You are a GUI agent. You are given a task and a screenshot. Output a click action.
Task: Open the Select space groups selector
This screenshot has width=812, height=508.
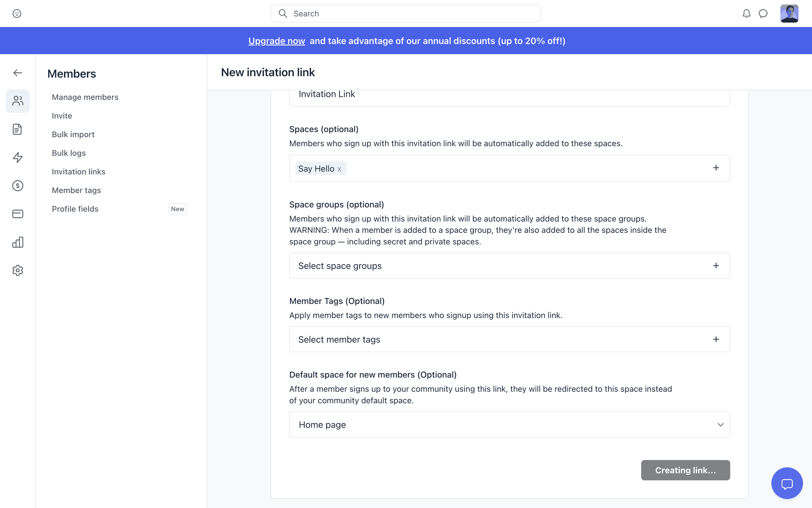[x=509, y=265]
